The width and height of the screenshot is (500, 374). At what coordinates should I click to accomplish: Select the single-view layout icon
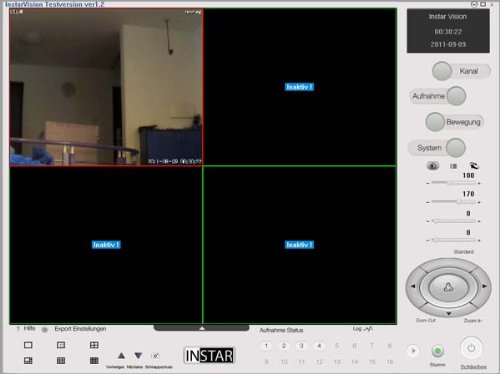(28, 345)
